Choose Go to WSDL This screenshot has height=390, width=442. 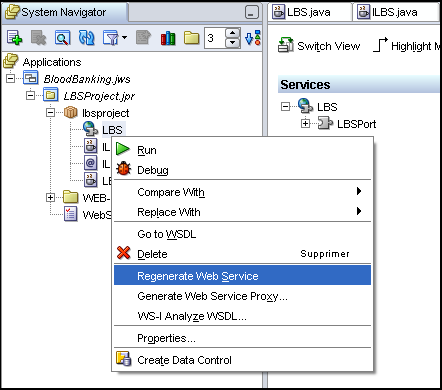(242, 234)
